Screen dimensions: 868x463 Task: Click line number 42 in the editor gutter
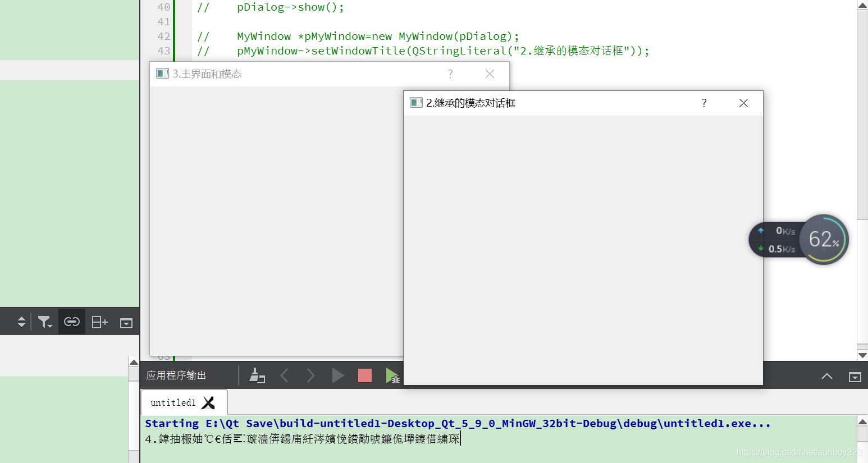coord(163,36)
